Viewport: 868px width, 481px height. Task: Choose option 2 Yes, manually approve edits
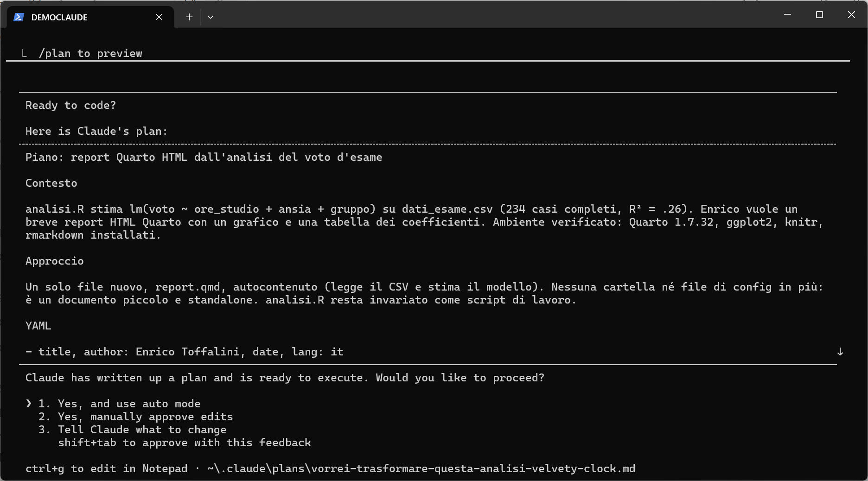tap(135, 417)
